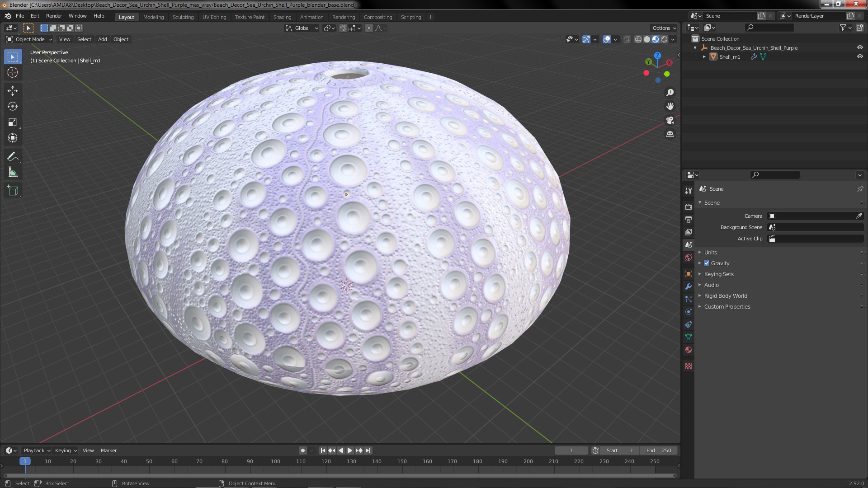Switch to rendered viewport shading
The image size is (868, 488).
pos(664,39)
